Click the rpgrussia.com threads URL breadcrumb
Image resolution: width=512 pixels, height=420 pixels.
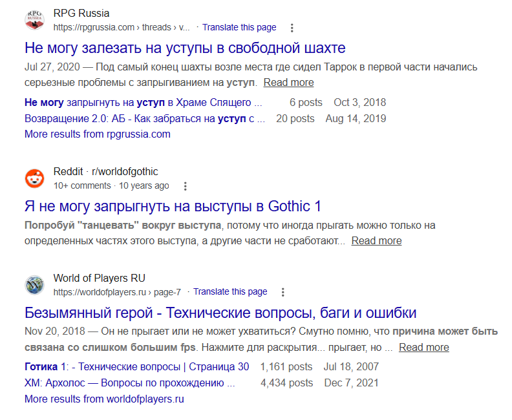pyautogui.click(x=122, y=27)
